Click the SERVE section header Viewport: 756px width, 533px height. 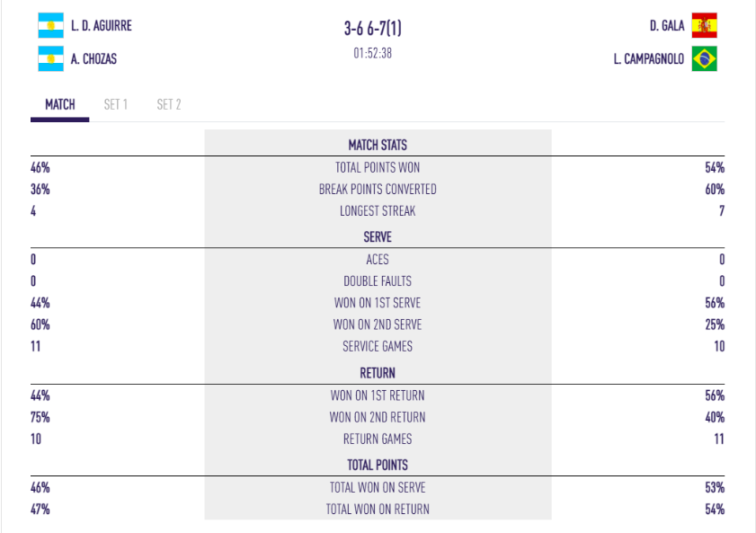[378, 237]
